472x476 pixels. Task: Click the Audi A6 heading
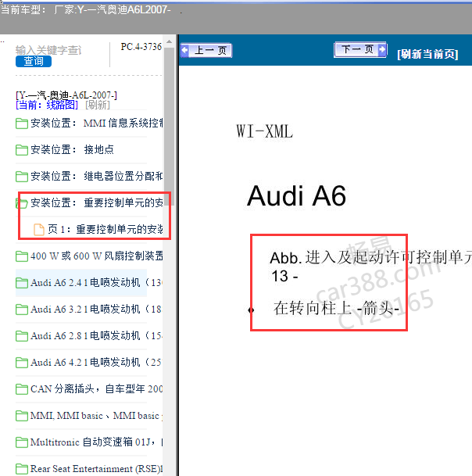point(296,196)
